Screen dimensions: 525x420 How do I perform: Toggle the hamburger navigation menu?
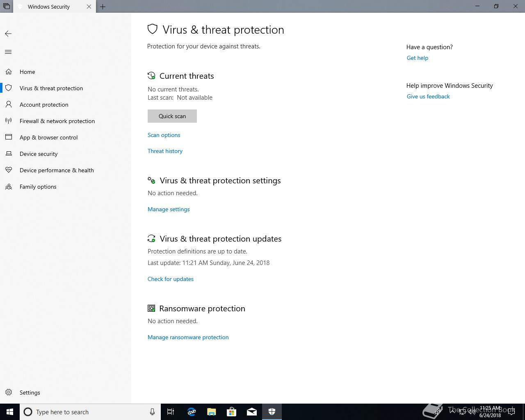[x=8, y=52]
